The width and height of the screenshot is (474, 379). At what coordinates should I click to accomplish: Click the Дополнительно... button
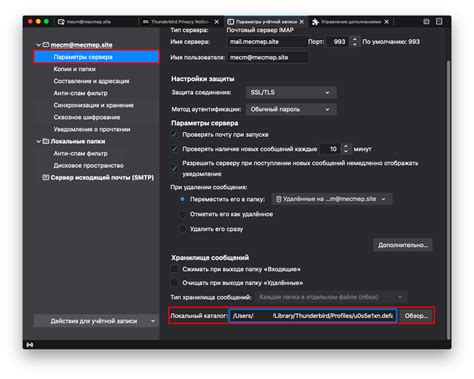(x=403, y=245)
